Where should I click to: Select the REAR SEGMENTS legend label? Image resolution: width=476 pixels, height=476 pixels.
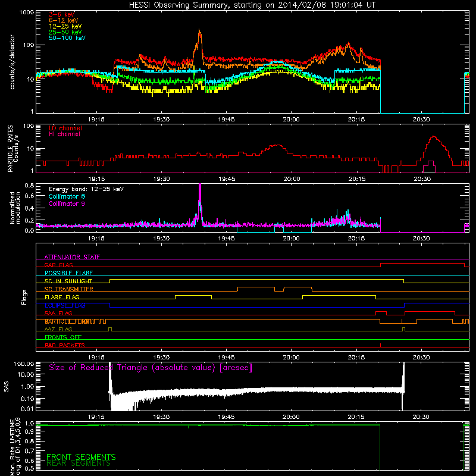(x=79, y=464)
